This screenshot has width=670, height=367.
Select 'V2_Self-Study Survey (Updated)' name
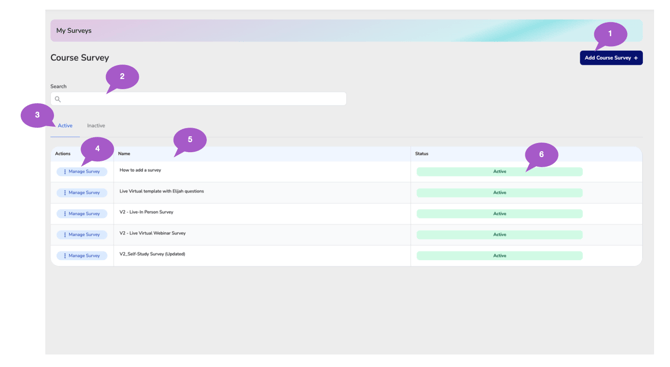coord(152,254)
